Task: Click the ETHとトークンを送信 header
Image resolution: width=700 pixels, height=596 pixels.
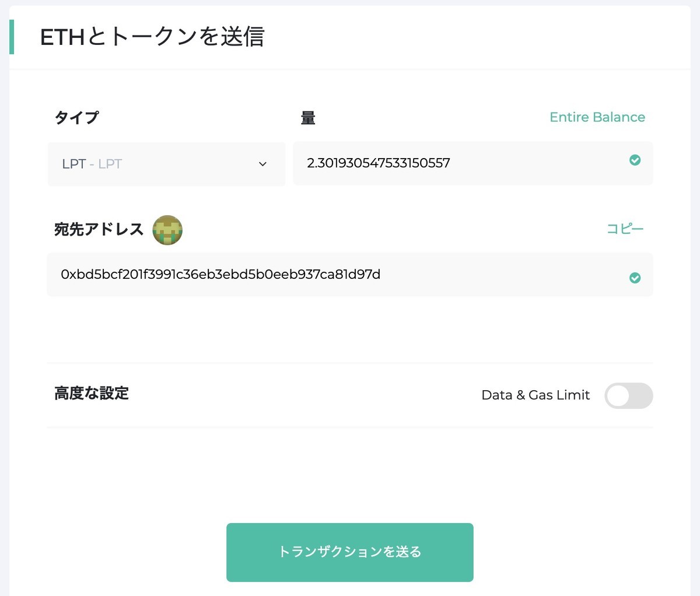Action: pos(152,36)
